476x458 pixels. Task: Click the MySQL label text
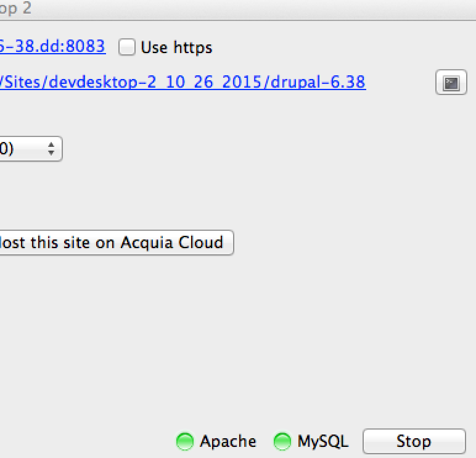point(323,441)
